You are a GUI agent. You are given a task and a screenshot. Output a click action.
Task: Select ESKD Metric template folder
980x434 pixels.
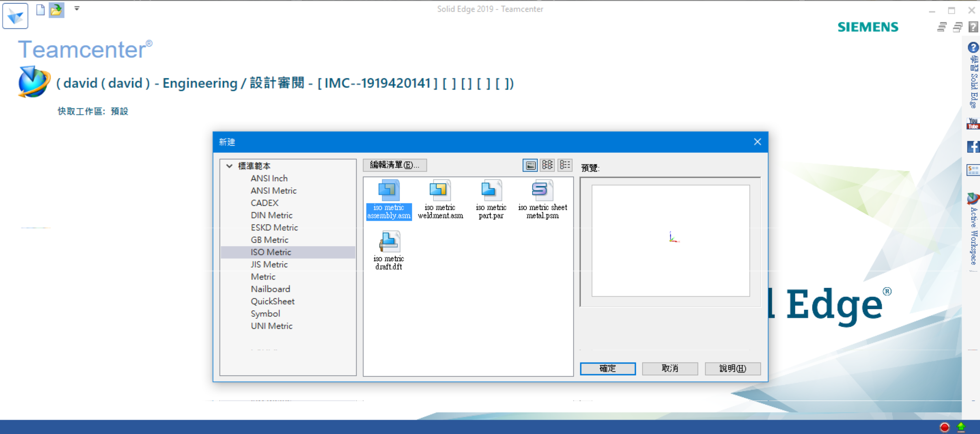point(274,228)
